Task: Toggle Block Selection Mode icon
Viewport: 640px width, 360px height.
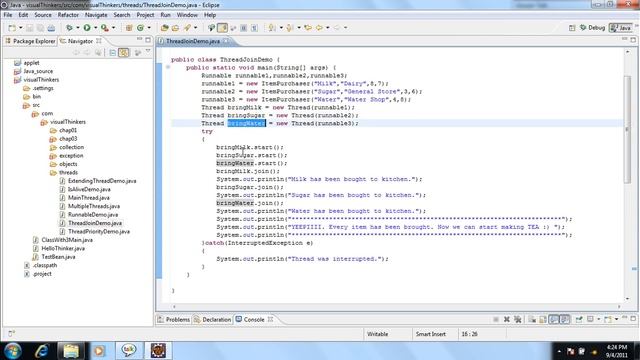Action: [244, 28]
